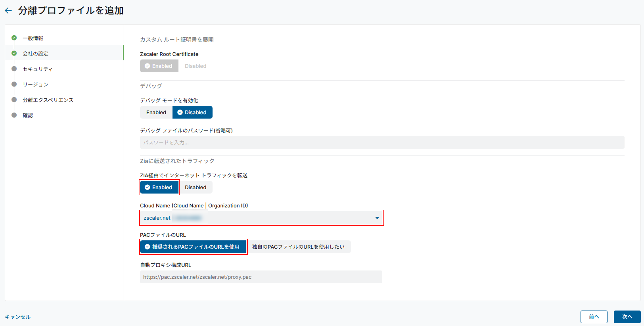Click green check icon for 会社の設定 step
The width and height of the screenshot is (644, 326).
pyautogui.click(x=14, y=53)
